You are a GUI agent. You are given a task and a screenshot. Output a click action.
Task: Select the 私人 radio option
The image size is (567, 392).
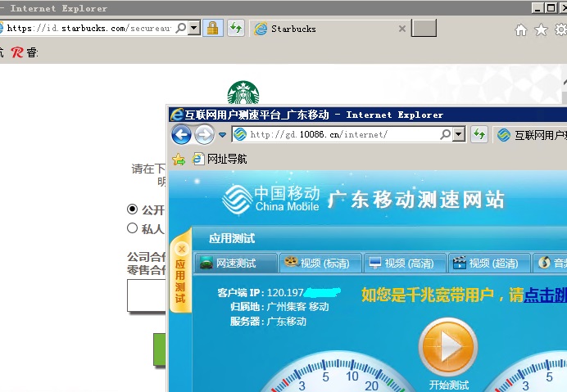tap(133, 228)
